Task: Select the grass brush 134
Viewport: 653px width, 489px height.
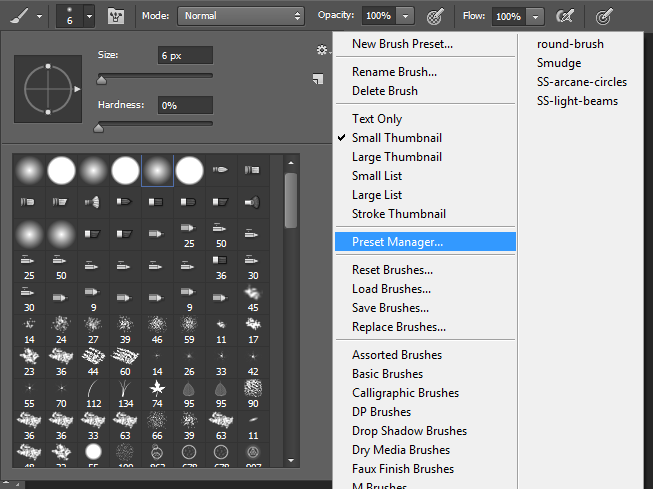Action: pos(124,387)
